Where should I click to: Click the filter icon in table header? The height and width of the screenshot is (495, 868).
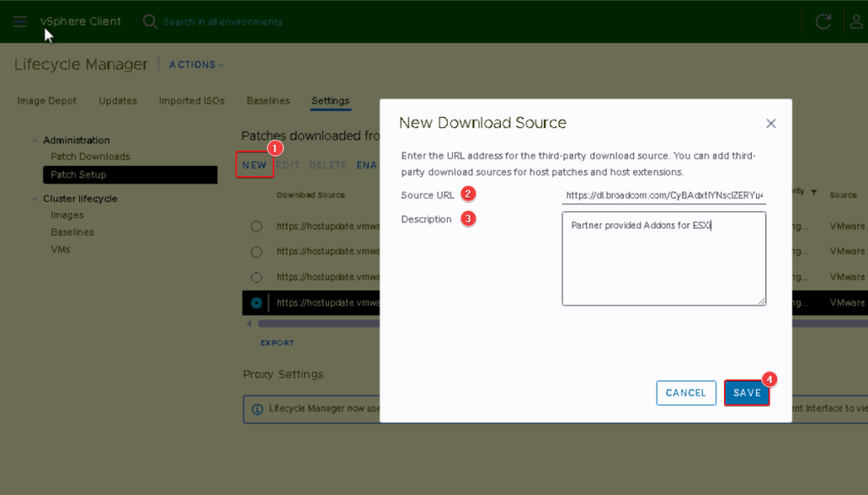coord(814,193)
